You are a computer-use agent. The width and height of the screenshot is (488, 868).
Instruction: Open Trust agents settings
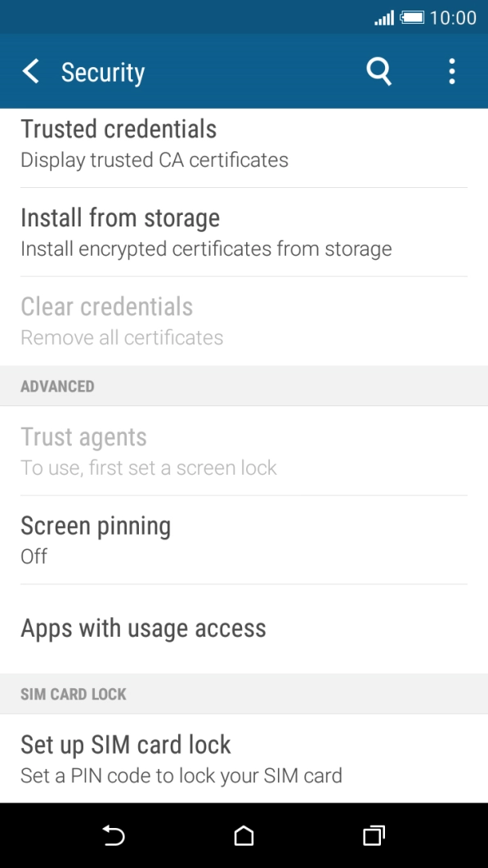(83, 450)
